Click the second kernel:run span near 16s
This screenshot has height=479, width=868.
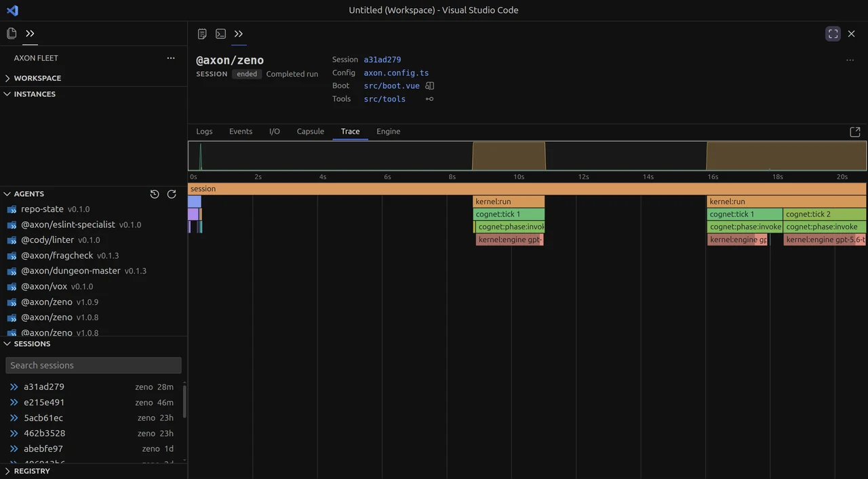(x=787, y=202)
